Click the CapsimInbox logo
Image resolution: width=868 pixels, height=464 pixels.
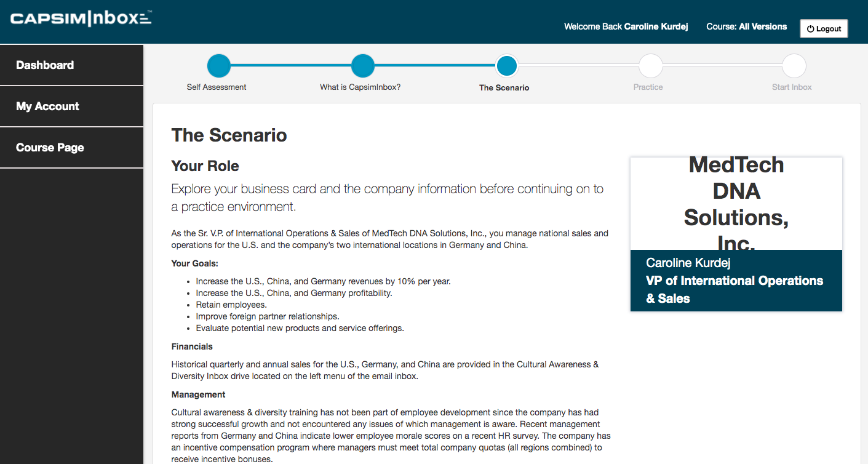(x=81, y=18)
